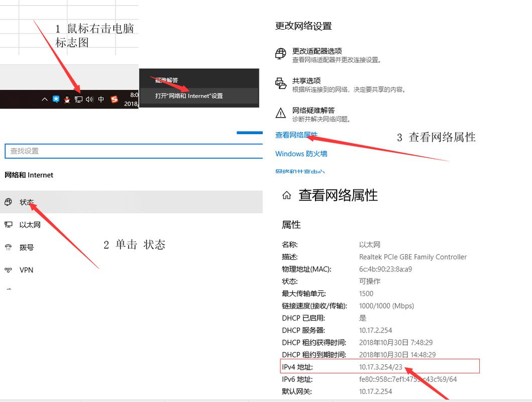Open the network icon in the system tray
This screenshot has height=402, width=532.
(78, 99)
